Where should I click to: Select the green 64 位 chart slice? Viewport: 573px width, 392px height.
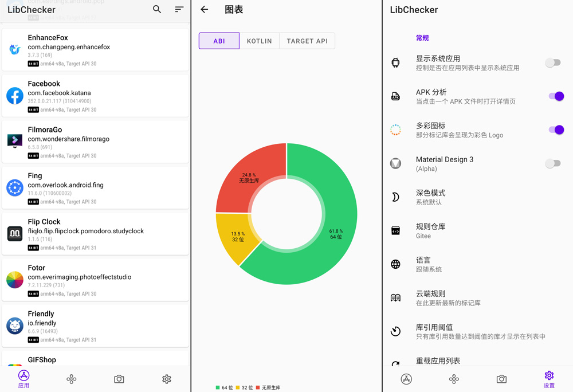[336, 234]
